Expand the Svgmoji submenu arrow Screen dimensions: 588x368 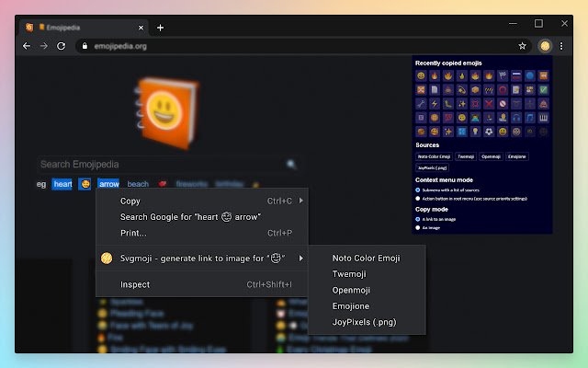click(300, 258)
